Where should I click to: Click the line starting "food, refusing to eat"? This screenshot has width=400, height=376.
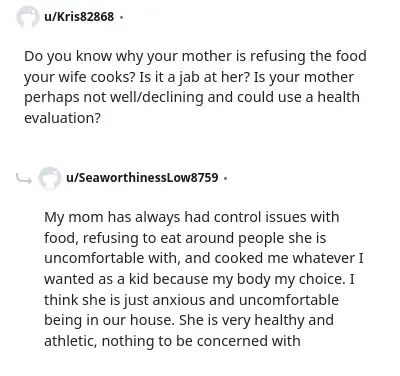tap(185, 238)
